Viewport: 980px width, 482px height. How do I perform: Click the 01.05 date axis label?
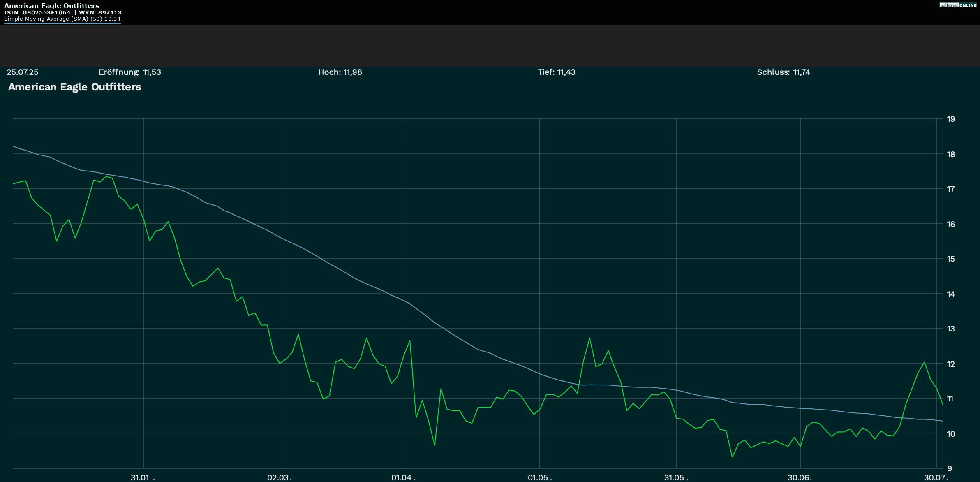538,477
